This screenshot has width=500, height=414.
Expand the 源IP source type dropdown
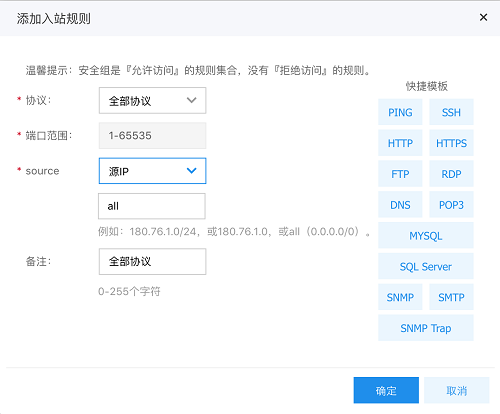coord(152,171)
